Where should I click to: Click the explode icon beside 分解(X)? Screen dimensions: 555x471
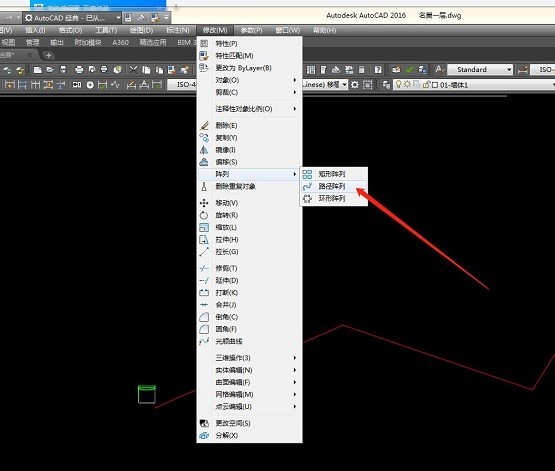[204, 435]
